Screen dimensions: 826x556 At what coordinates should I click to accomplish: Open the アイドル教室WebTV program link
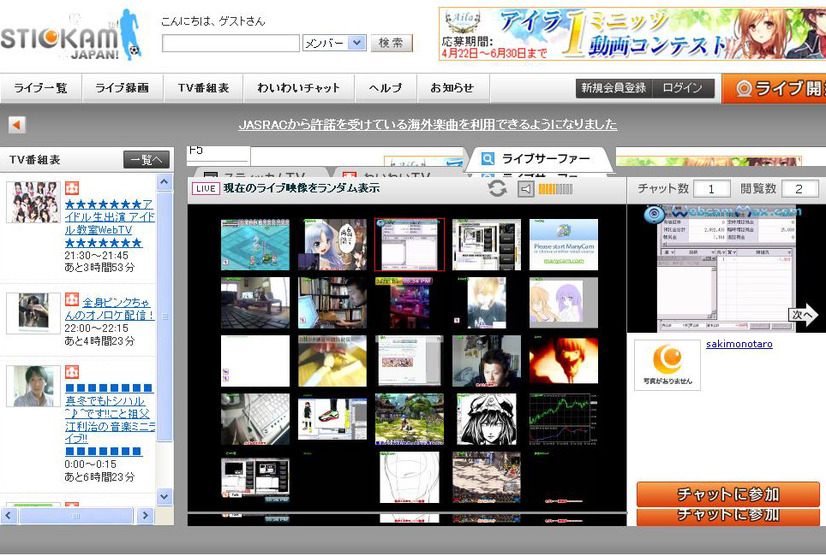click(x=110, y=223)
